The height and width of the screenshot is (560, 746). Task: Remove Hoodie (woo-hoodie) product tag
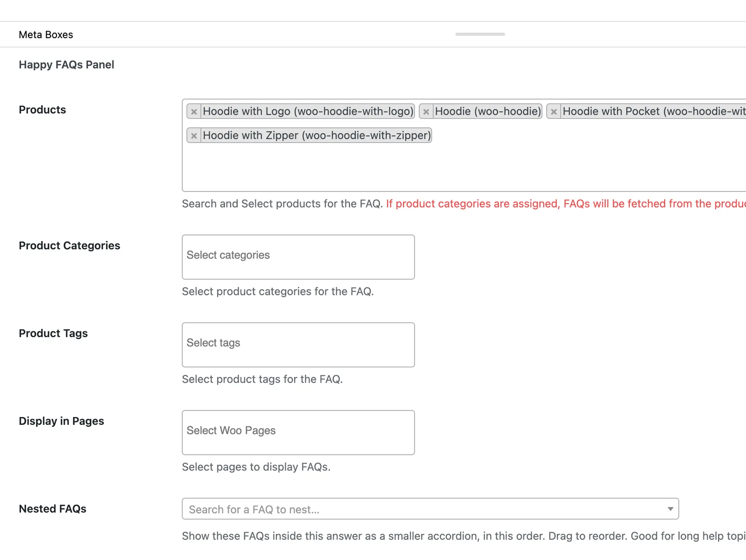click(x=426, y=111)
